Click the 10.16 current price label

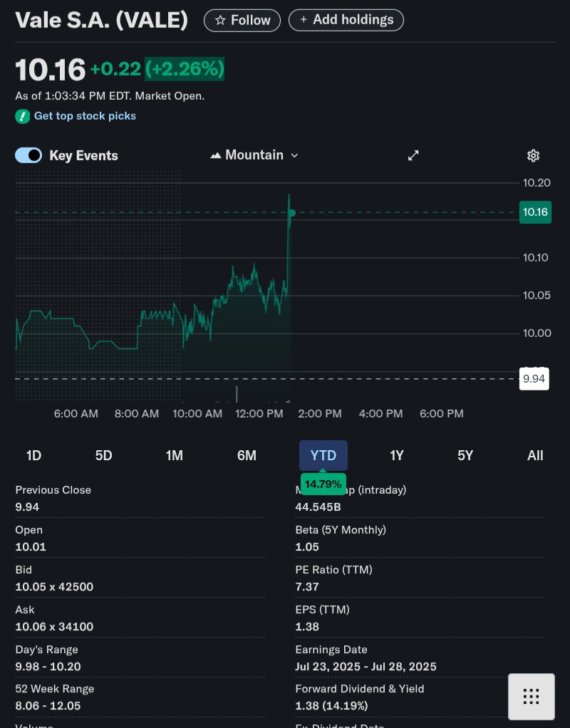535,212
